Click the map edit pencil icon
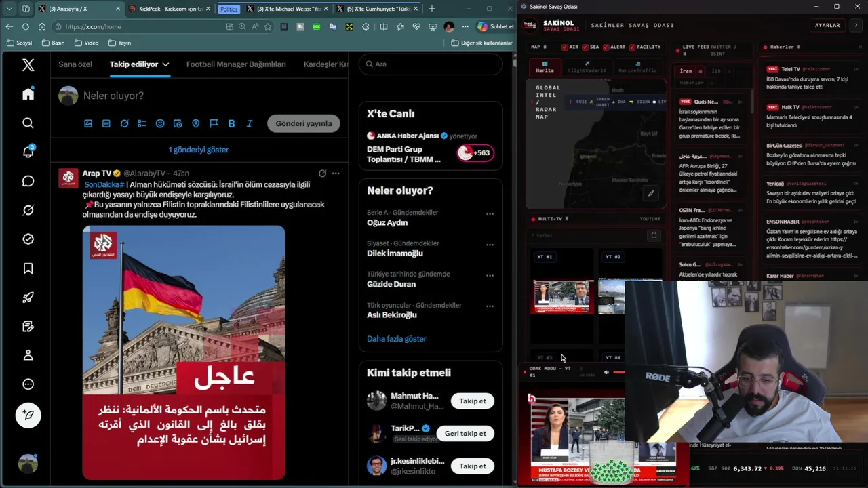868x488 pixels. [x=651, y=193]
